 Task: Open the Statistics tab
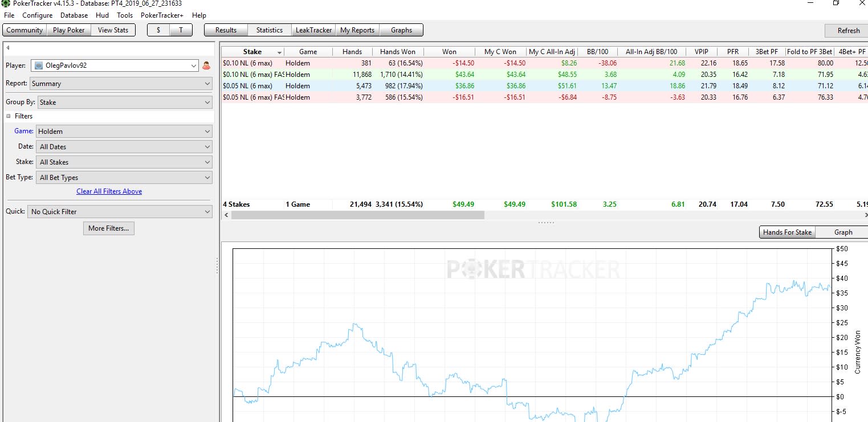[x=270, y=30]
